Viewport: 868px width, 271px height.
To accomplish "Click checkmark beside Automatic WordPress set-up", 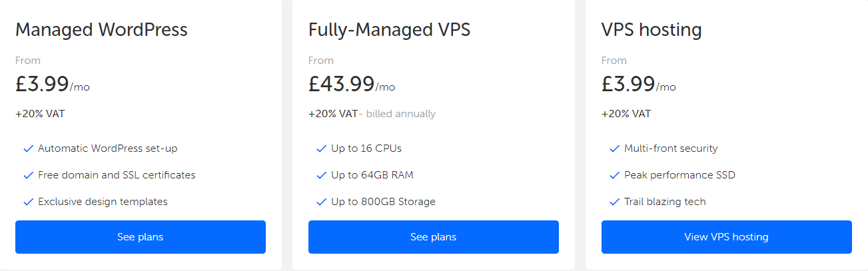I will pyautogui.click(x=28, y=148).
